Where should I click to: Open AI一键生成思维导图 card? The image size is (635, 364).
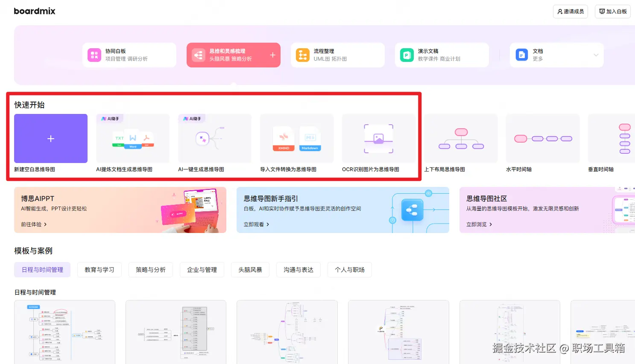(215, 139)
